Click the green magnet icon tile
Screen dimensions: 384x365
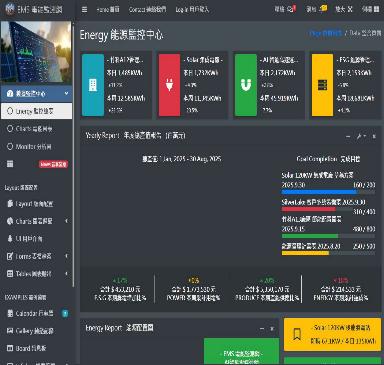246,85
